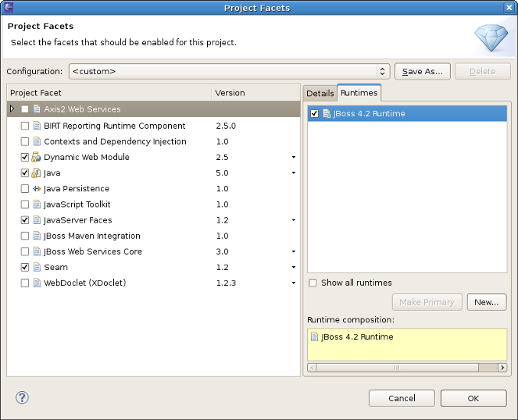Click the Save As... button
Image resolution: width=518 pixels, height=420 pixels.
(x=422, y=71)
